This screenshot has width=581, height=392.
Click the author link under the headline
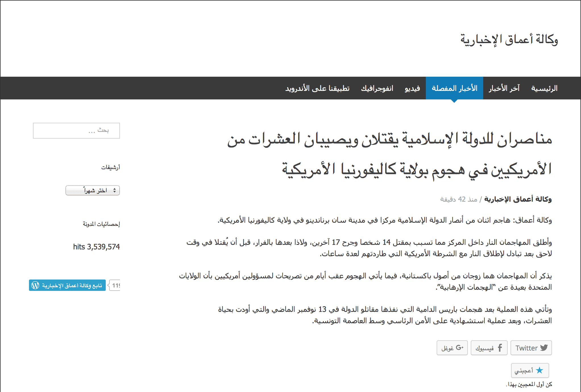coord(518,199)
